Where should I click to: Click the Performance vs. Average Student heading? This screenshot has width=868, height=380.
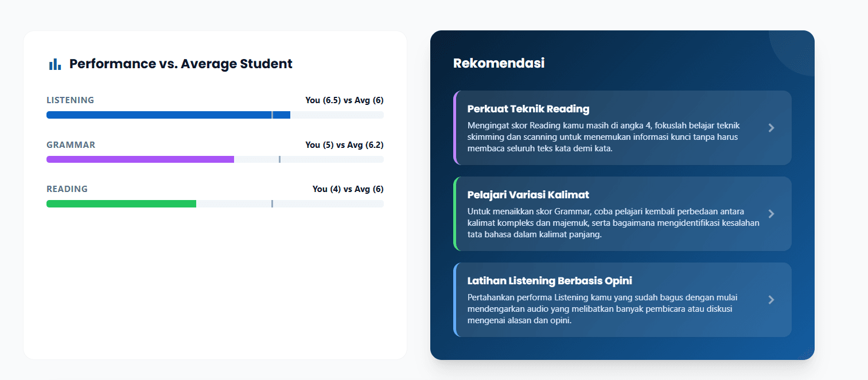(181, 64)
